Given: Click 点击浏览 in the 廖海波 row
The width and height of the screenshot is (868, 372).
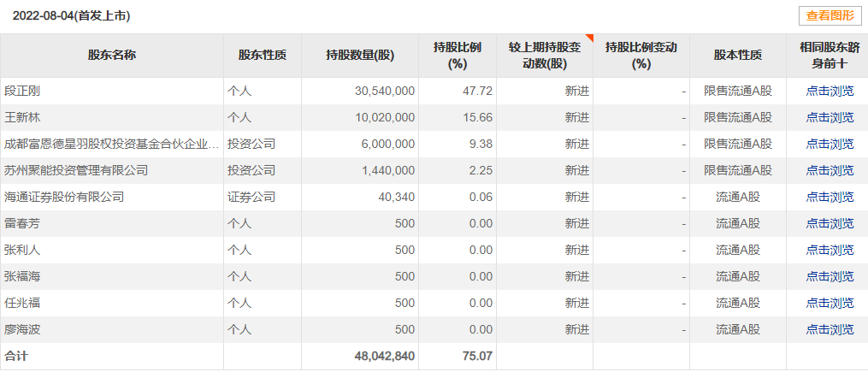Looking at the screenshot, I should [830, 329].
